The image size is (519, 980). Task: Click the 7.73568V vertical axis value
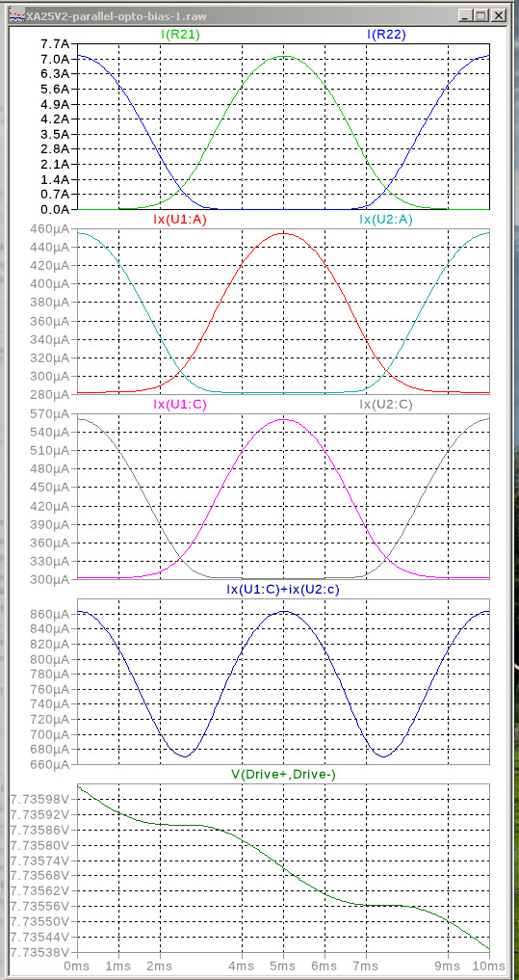coord(40,876)
